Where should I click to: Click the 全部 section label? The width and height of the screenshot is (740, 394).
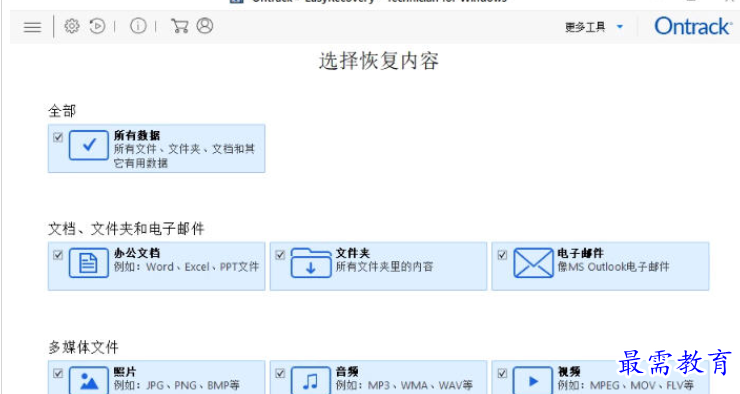[x=62, y=111]
